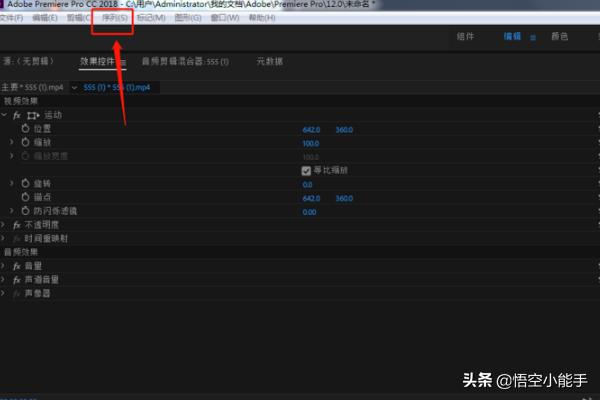The image size is (600, 400).
Task: Expand the 声像器 effect
Action: tap(3, 293)
